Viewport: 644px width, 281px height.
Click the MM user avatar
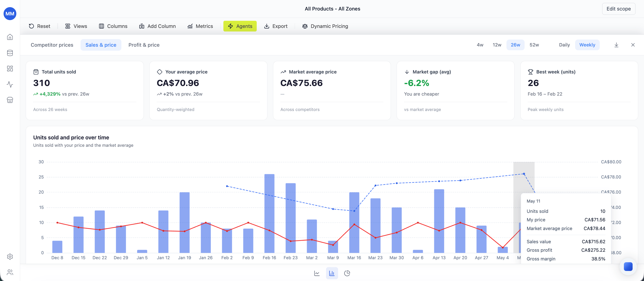pos(10,13)
